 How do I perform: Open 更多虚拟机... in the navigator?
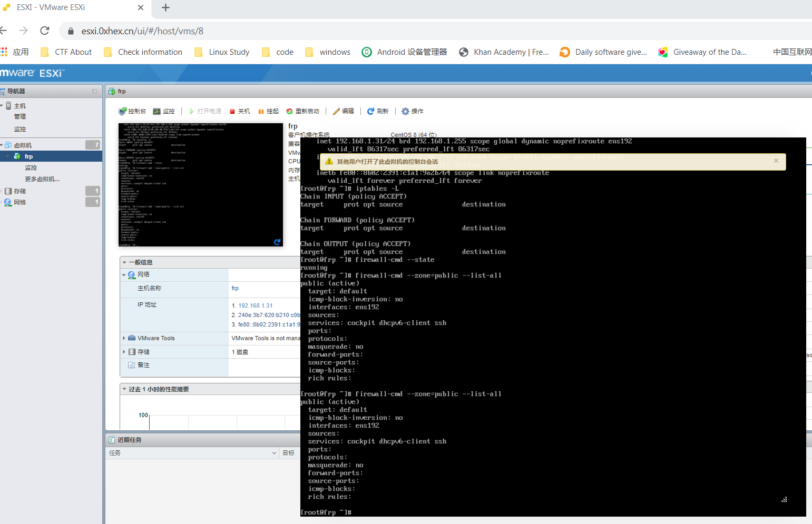[x=42, y=179]
